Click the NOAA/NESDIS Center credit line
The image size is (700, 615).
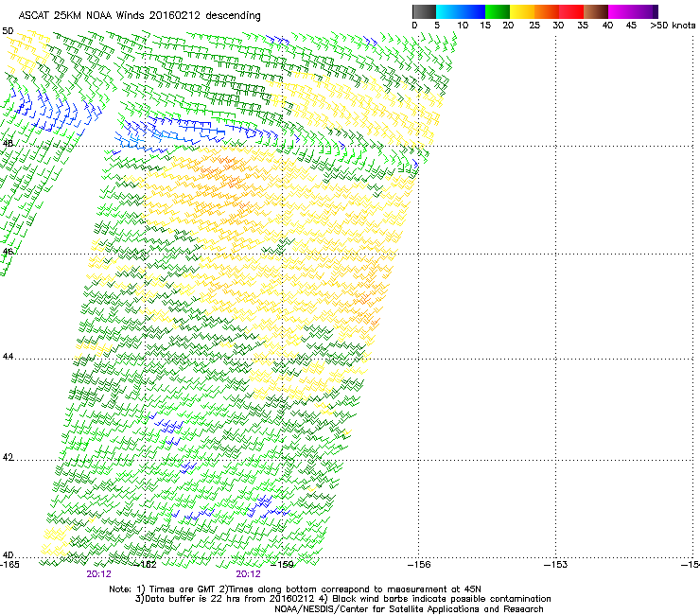pos(409,609)
